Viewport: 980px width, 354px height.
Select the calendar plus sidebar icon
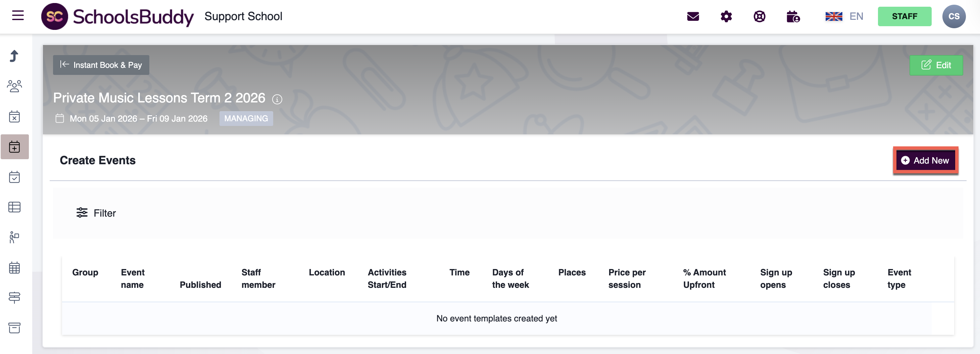[14, 146]
